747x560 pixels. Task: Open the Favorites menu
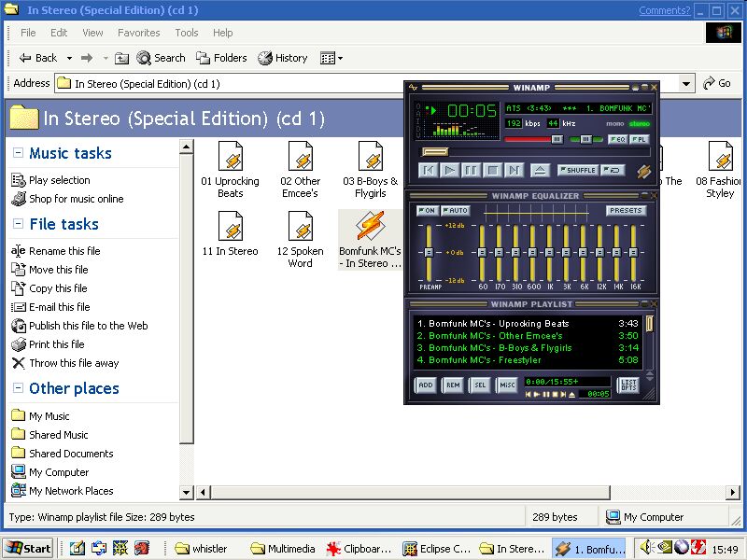click(138, 33)
